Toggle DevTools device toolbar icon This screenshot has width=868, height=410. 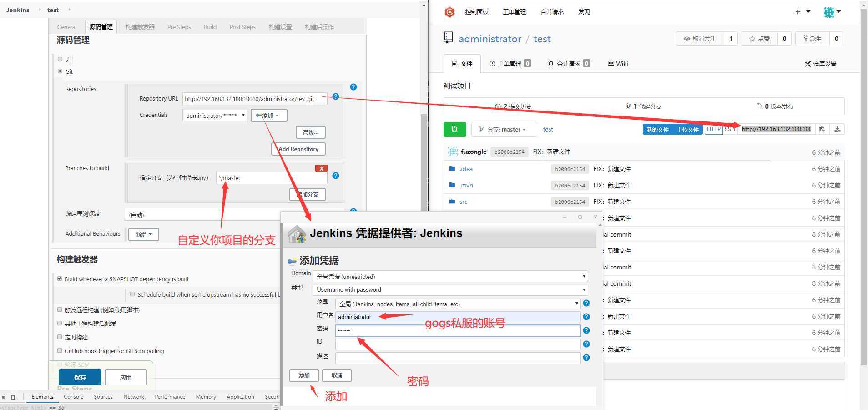15,397
